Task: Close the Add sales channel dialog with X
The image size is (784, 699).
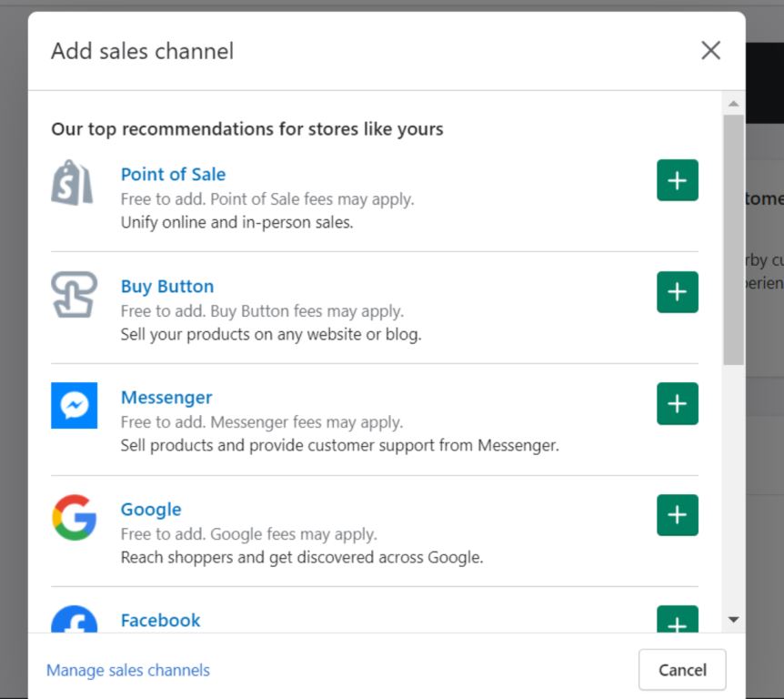Action: point(710,51)
